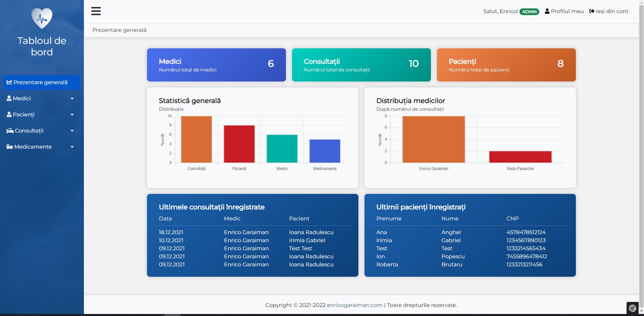The height and width of the screenshot is (316, 644).
Task: Open Profilul meu
Action: pos(567,11)
